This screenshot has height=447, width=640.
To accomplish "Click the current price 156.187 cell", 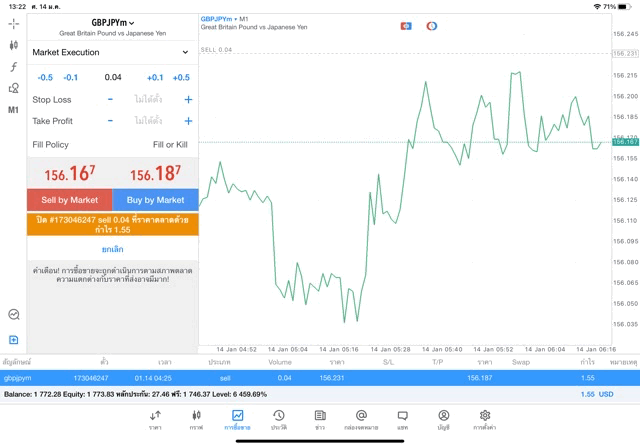I will pyautogui.click(x=480, y=378).
